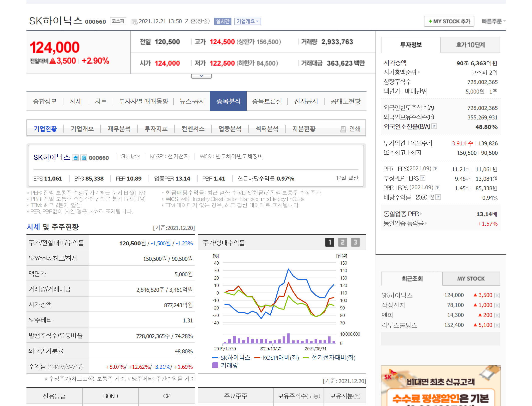Screen dimensions: 532x406
Task: Open SK하이닉스 in recent list
Action: point(397,295)
